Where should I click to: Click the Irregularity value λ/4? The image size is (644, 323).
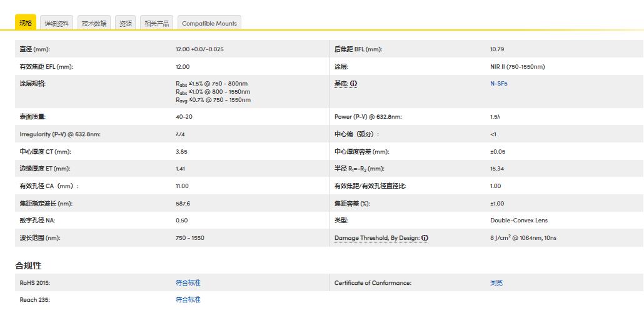click(x=180, y=134)
